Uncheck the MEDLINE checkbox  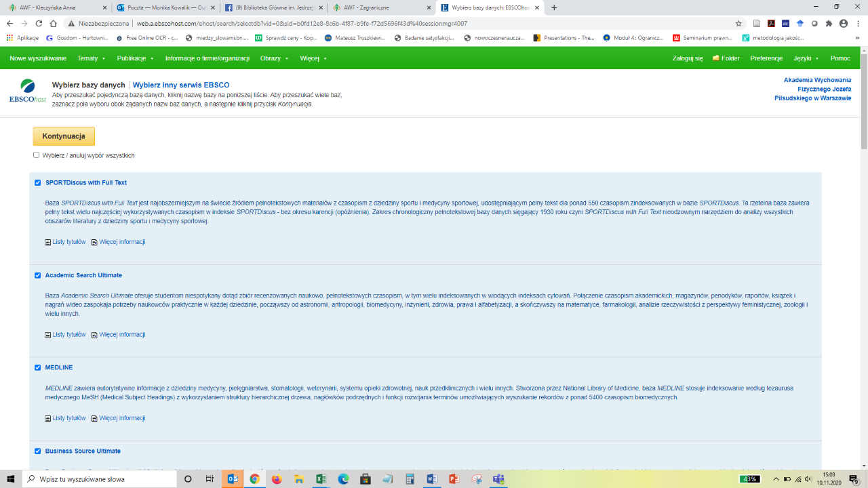coord(38,367)
